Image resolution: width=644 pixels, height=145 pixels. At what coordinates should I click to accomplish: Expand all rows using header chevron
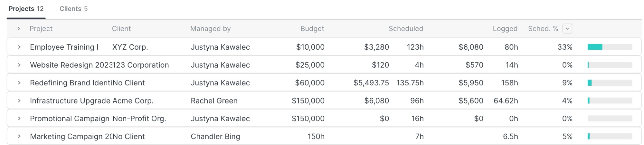point(19,29)
